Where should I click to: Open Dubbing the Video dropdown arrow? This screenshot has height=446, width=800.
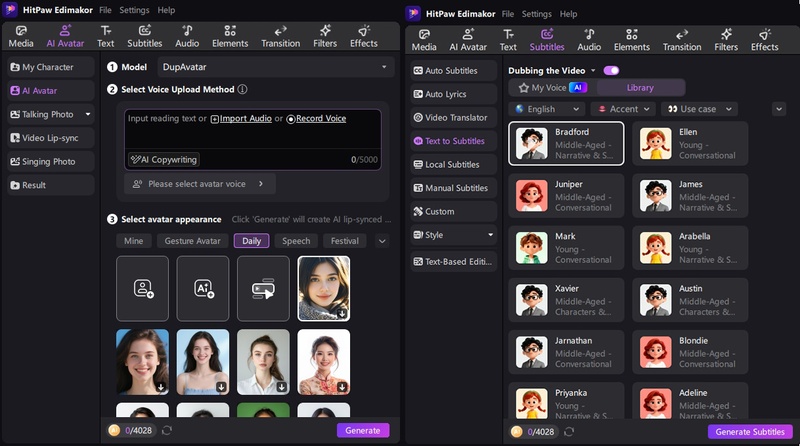point(593,70)
